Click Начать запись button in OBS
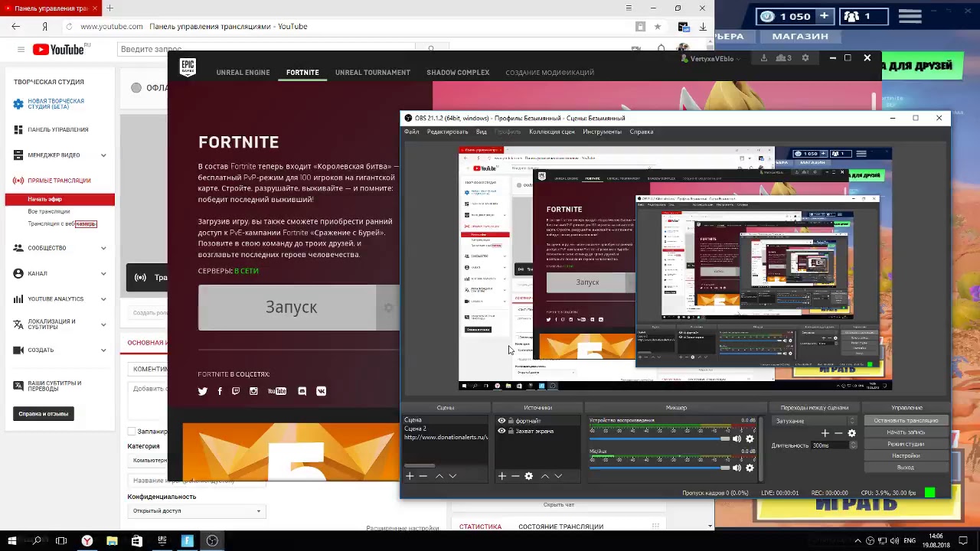980x551 pixels. pos(906,432)
